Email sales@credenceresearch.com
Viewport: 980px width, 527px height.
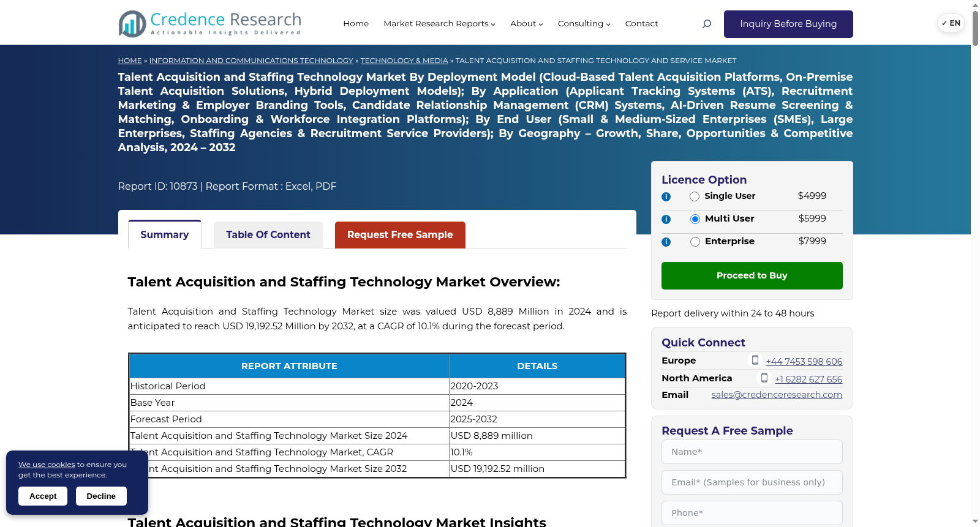coord(777,395)
